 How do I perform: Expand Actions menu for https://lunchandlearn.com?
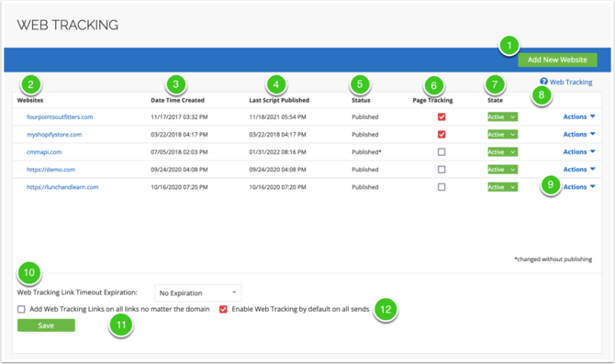point(579,187)
